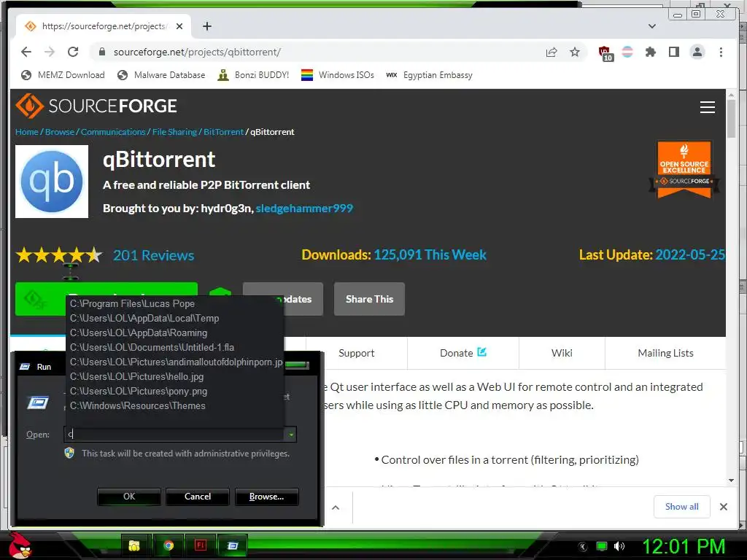747x560 pixels.
Task: Expand the Run dialog Open dropdown arrow
Action: tap(290, 434)
